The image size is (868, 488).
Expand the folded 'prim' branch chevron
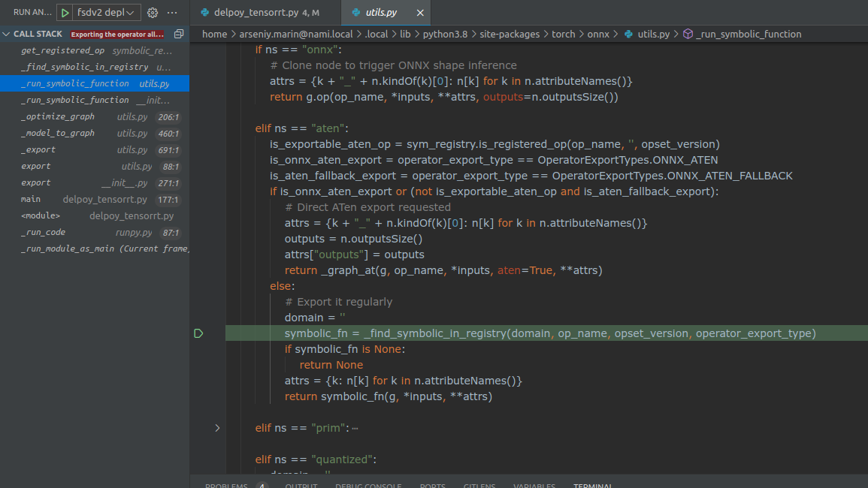point(217,428)
